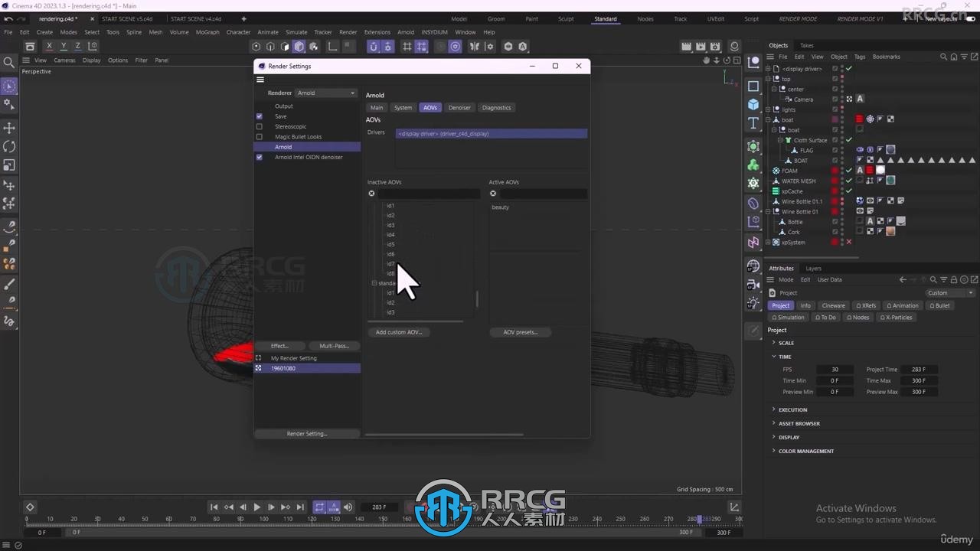Switch to the AOVs tab

coord(430,108)
